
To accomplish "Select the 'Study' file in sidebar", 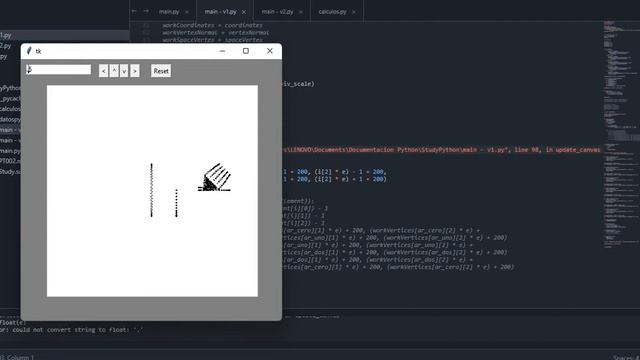I will 10,172.
